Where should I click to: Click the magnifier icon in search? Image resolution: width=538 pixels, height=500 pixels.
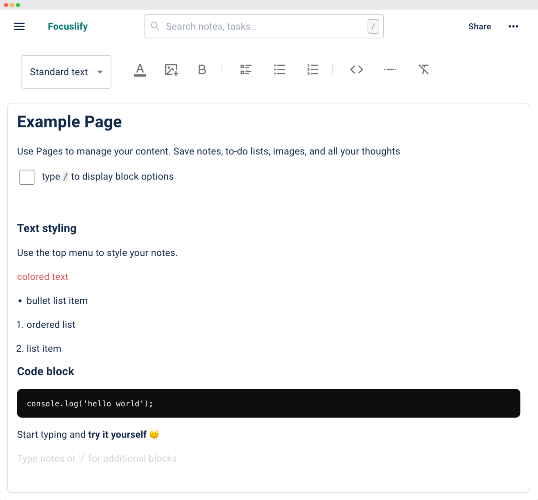(x=155, y=26)
